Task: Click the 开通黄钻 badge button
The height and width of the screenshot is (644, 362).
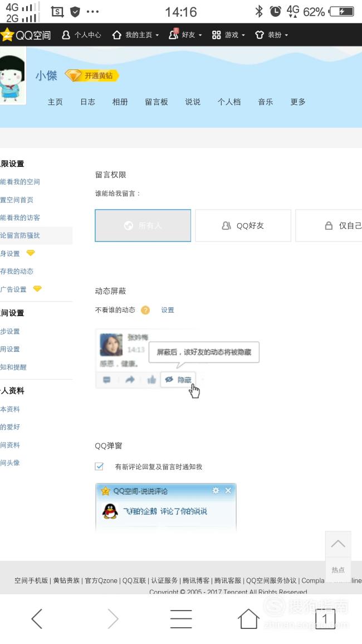Action: tap(92, 76)
